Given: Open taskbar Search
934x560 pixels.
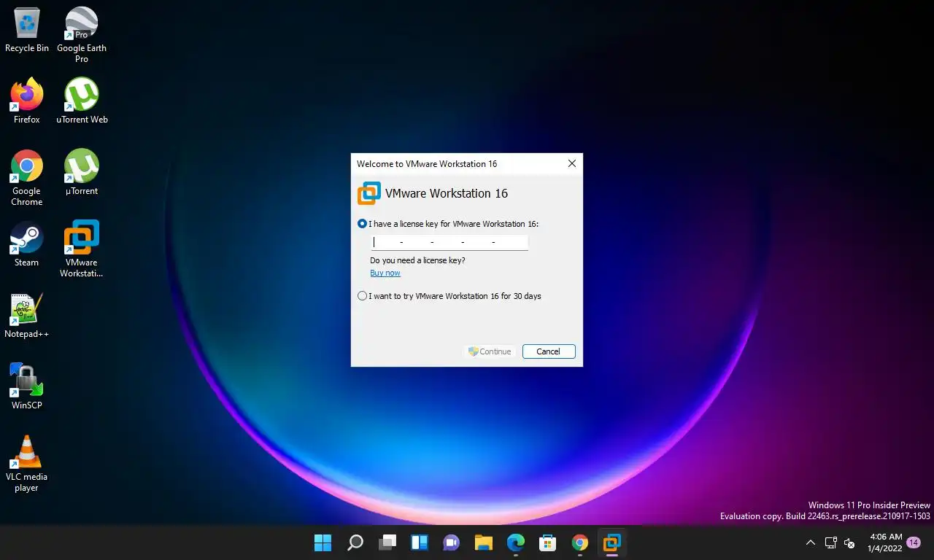Looking at the screenshot, I should (355, 542).
